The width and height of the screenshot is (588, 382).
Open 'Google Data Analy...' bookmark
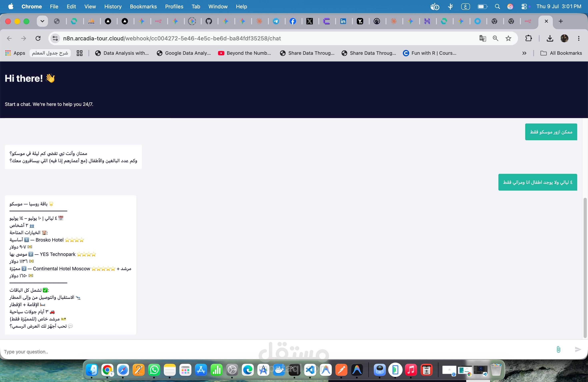184,53
